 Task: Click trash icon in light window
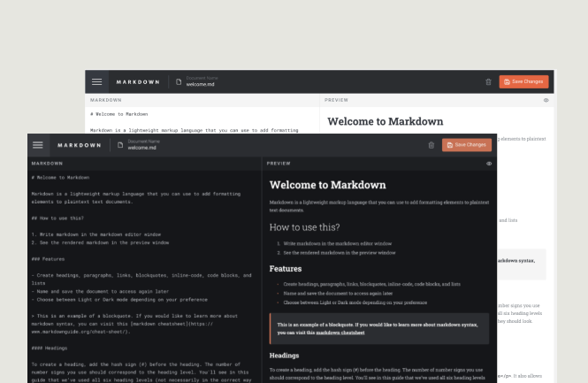(488, 81)
